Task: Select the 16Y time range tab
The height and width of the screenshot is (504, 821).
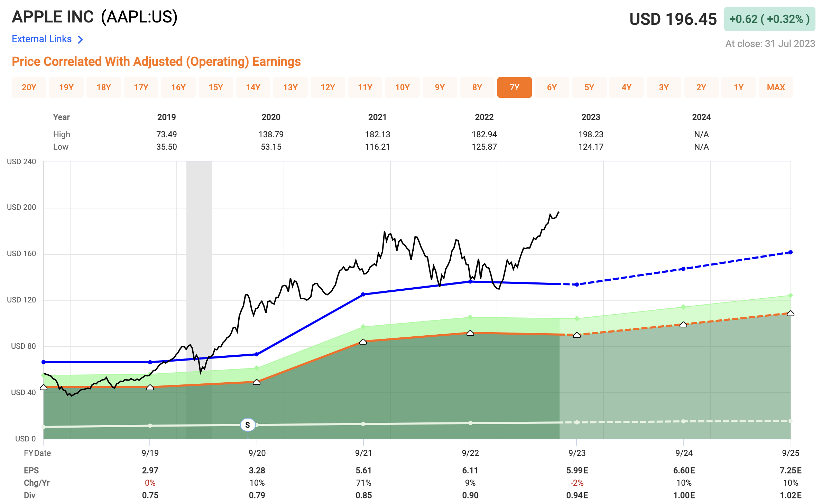Action: point(178,87)
